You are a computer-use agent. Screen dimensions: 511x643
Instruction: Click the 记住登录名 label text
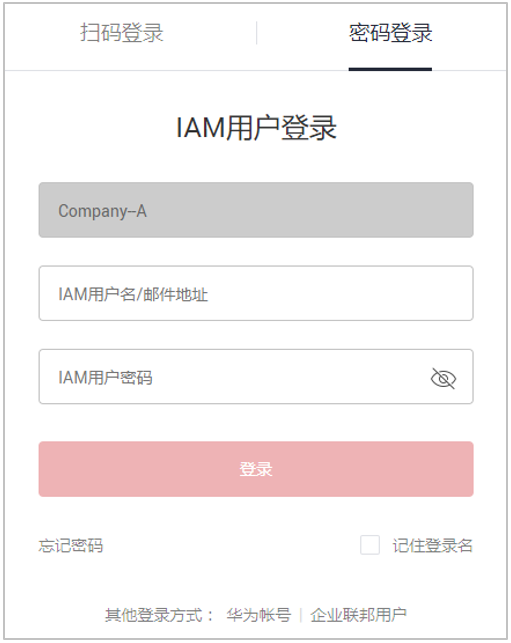[x=433, y=546]
